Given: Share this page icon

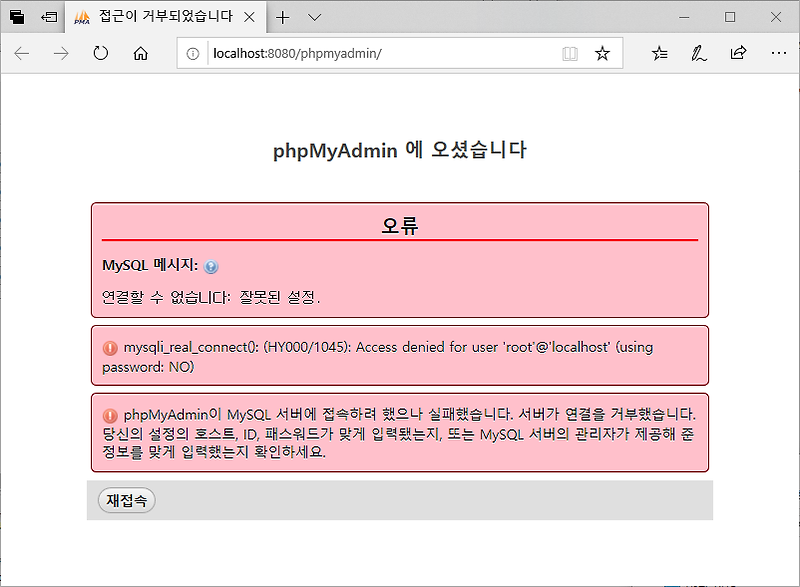Looking at the screenshot, I should [x=738, y=53].
